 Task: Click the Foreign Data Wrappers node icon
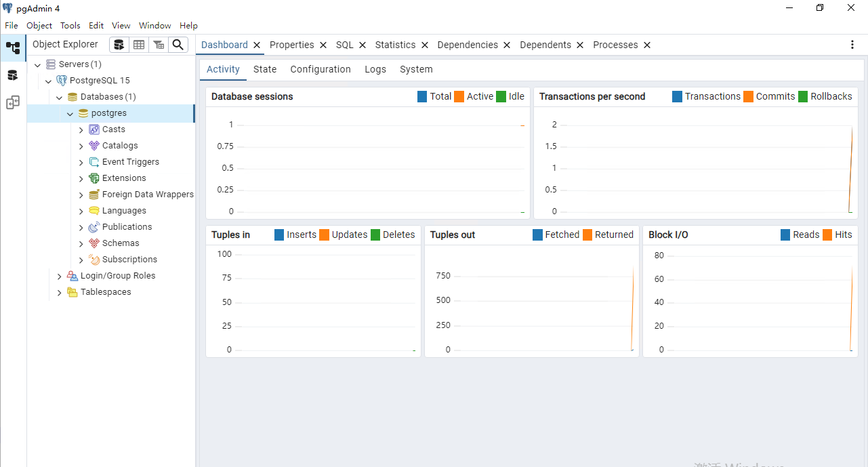coord(94,195)
